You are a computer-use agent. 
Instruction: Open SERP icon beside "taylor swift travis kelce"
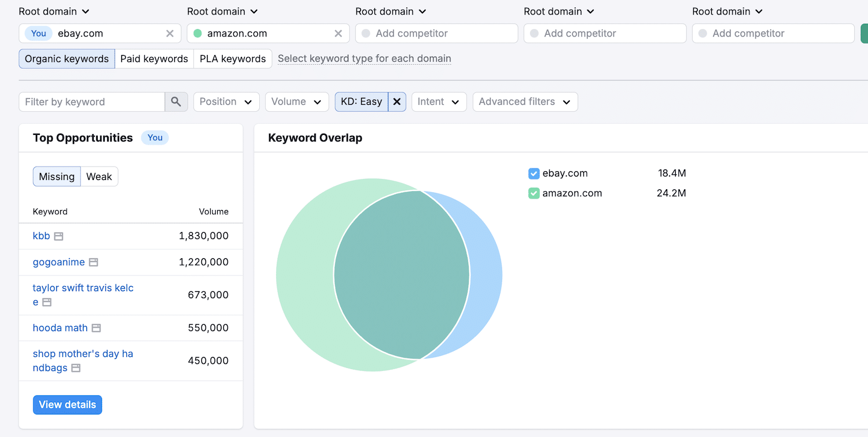(x=46, y=302)
